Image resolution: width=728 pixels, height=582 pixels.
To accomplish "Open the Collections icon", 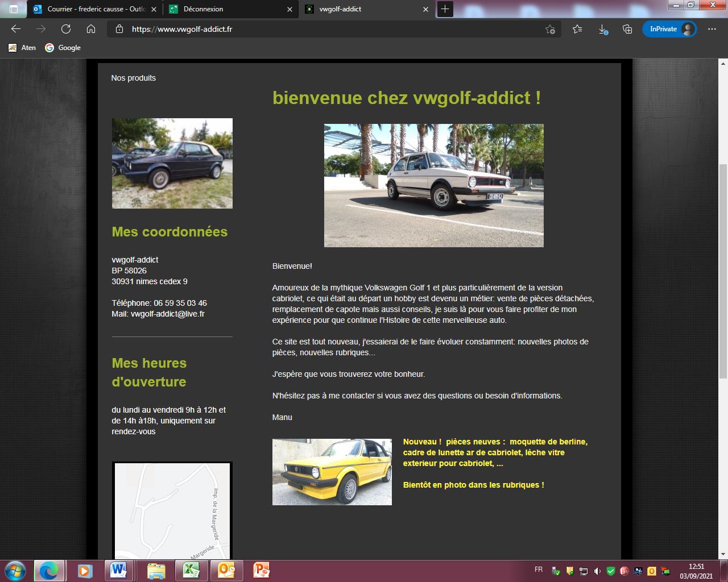I will (x=627, y=30).
